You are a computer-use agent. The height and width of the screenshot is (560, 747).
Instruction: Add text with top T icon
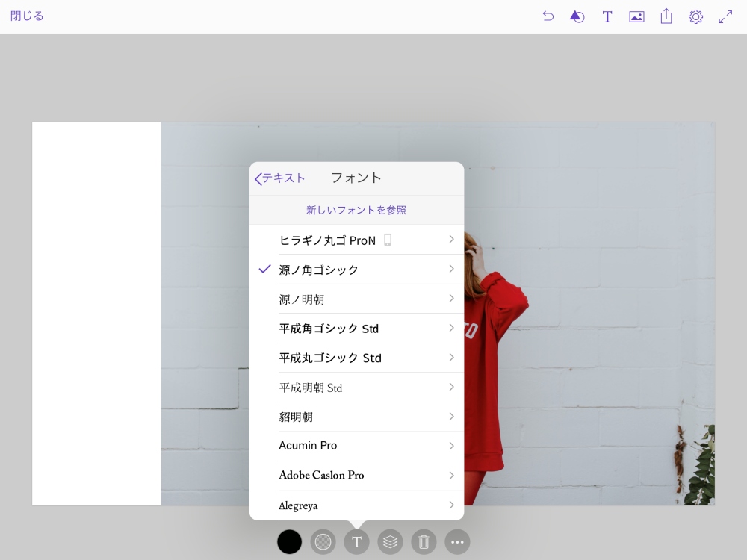607,16
